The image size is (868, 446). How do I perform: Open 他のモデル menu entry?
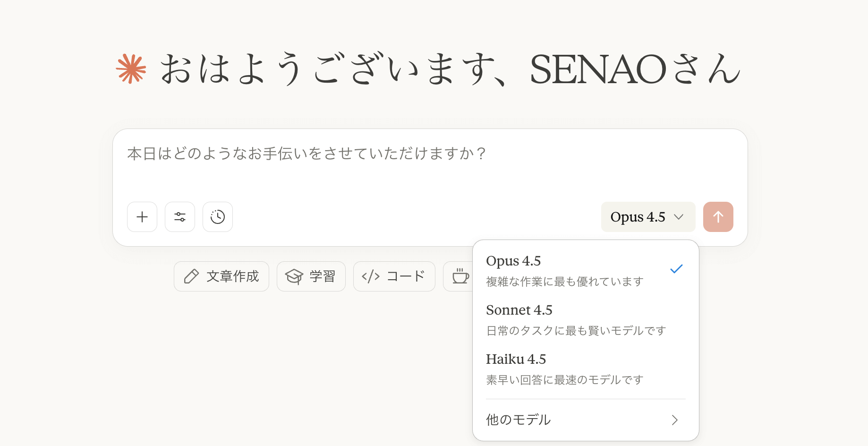pos(519,420)
